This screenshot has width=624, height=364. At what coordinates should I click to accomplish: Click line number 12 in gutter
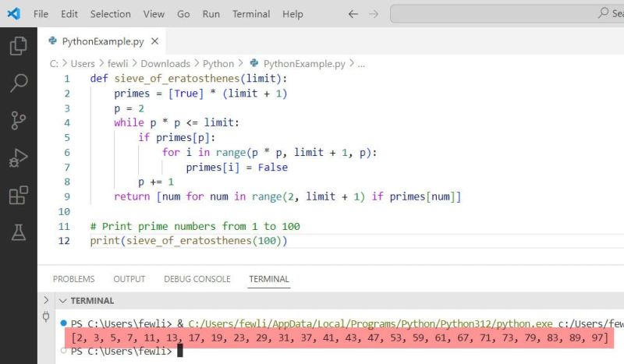(x=64, y=241)
